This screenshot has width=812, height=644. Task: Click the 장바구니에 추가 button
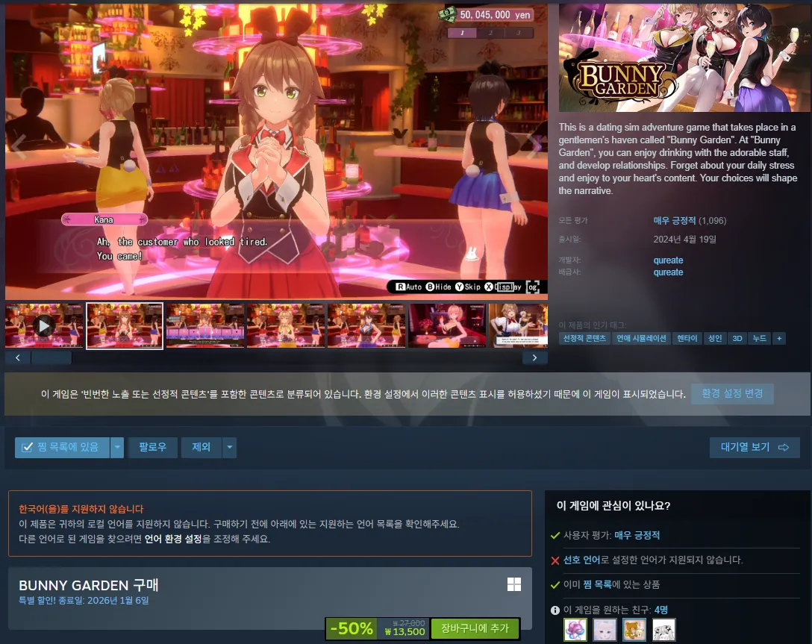pyautogui.click(x=475, y=628)
